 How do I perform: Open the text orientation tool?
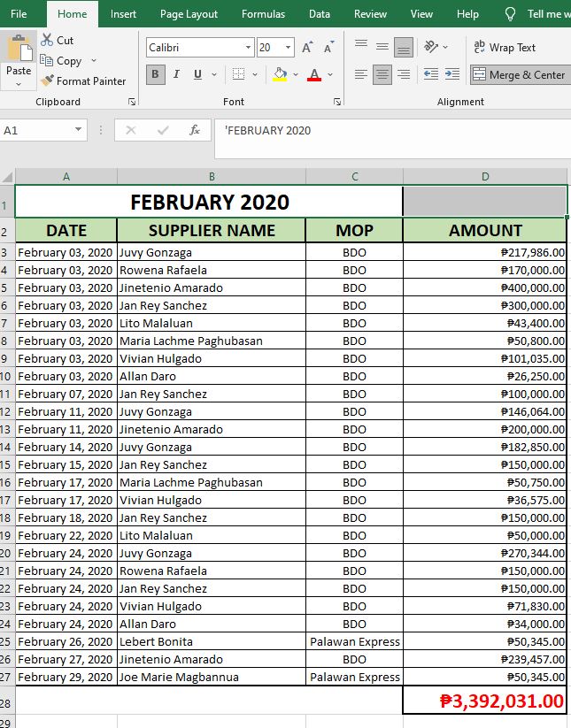click(x=431, y=47)
